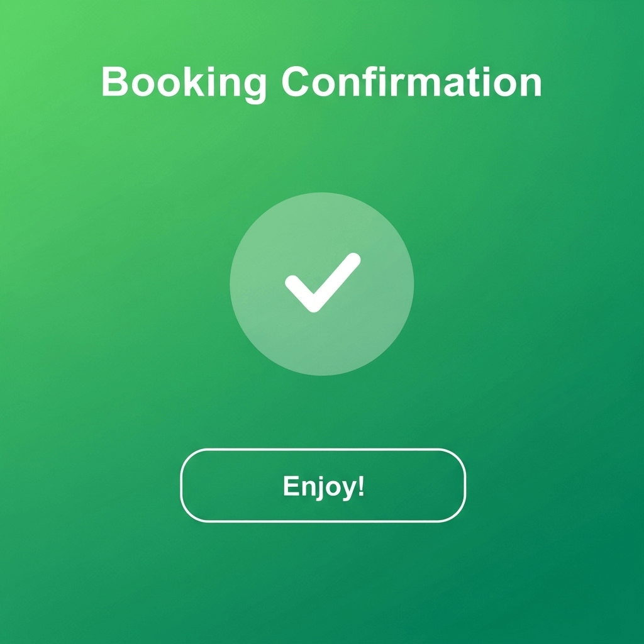This screenshot has width=644, height=644.
Task: Tap the translucent success circle
Action: click(x=321, y=284)
